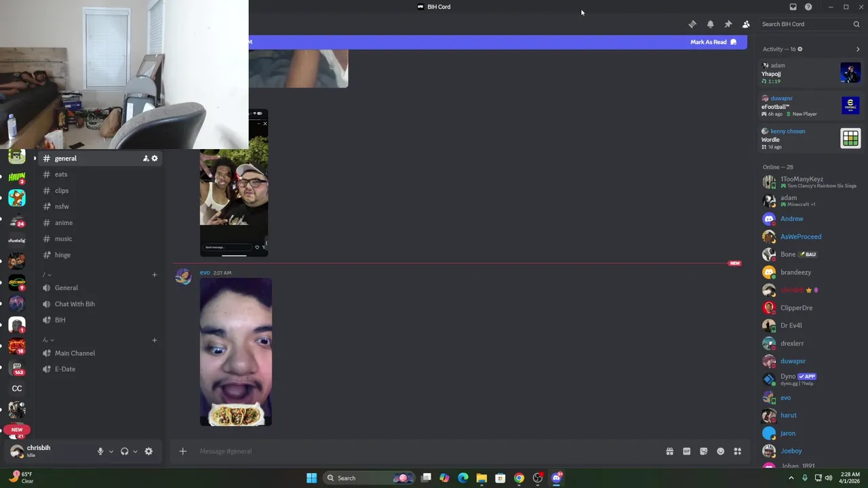
Task: Collapse the second voice category
Action: [x=47, y=340]
